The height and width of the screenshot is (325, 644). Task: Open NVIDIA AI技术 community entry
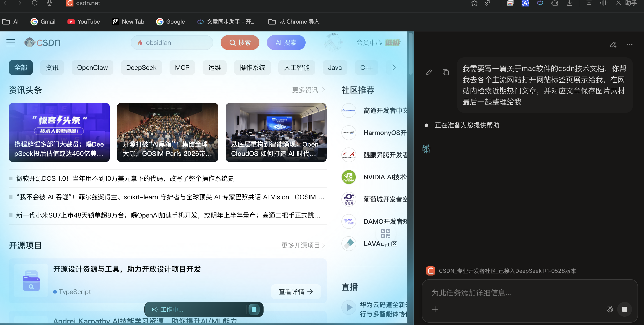point(374,177)
